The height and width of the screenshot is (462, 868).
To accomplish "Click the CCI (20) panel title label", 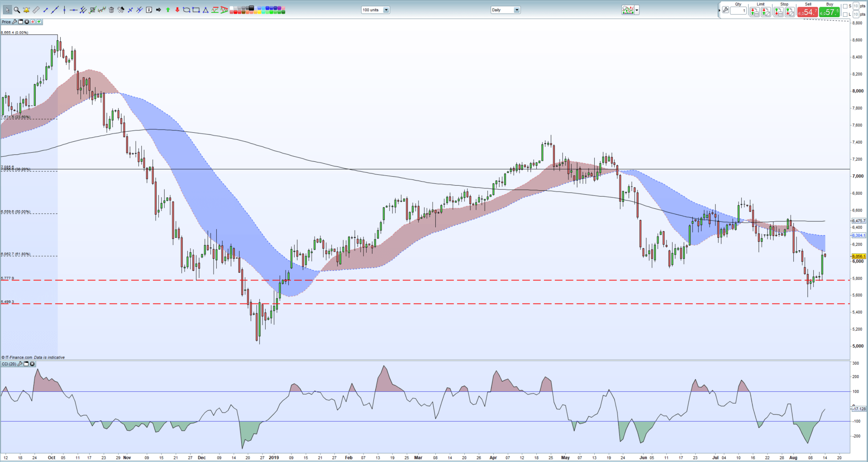I will pyautogui.click(x=9, y=364).
